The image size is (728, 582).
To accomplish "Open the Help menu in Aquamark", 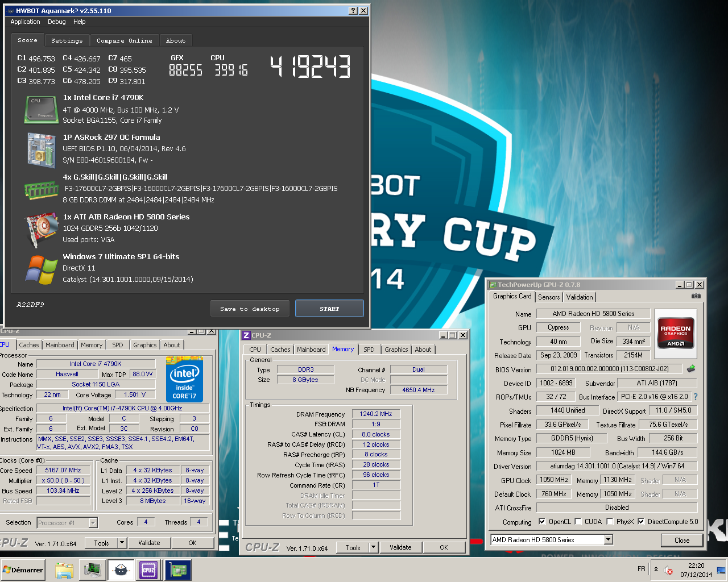I will tap(79, 22).
